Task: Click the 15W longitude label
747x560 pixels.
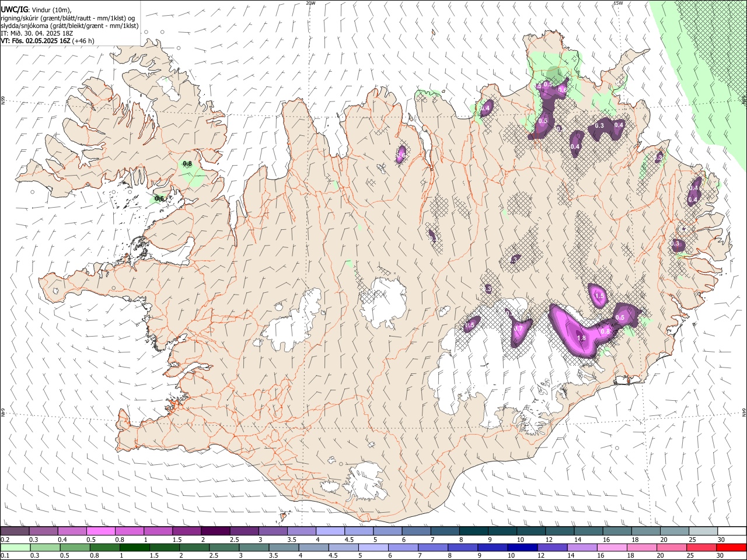Action: click(x=617, y=3)
